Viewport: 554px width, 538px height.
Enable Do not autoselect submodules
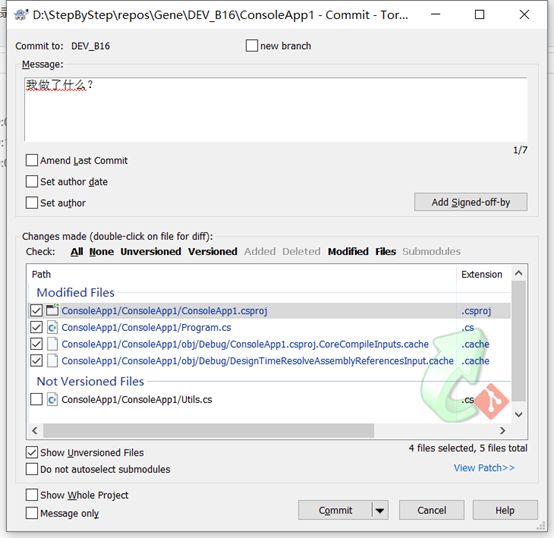tap(32, 469)
